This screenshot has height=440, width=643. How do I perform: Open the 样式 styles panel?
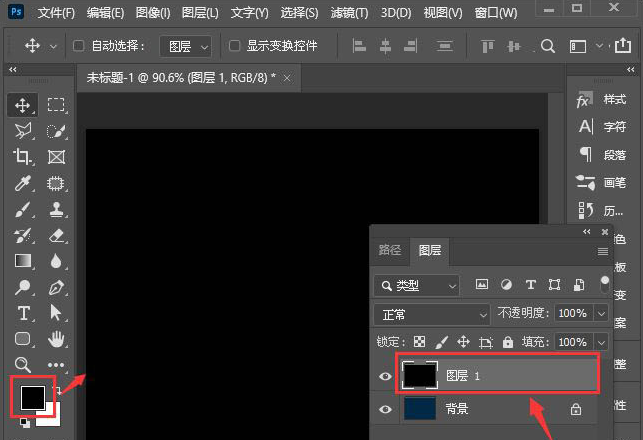(602, 100)
